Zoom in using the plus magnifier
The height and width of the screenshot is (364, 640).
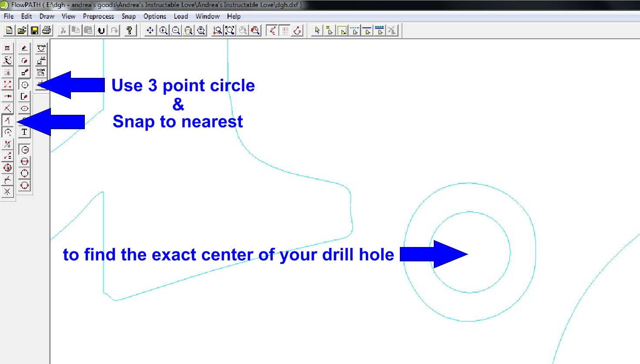tap(163, 30)
